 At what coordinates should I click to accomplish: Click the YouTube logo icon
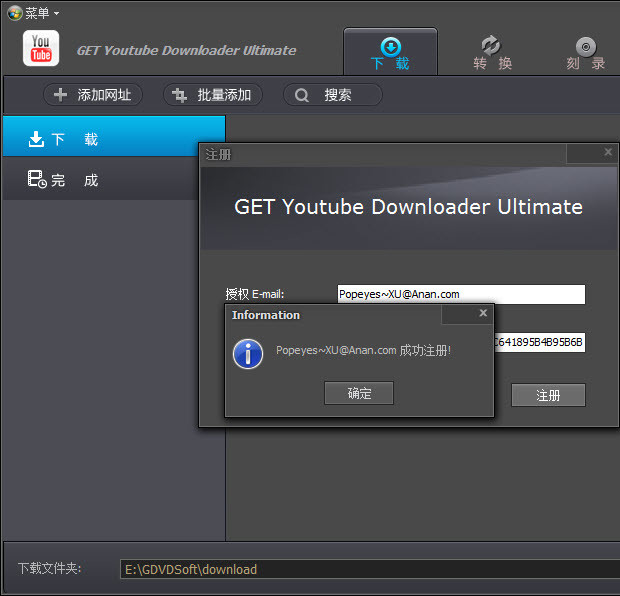pos(41,48)
